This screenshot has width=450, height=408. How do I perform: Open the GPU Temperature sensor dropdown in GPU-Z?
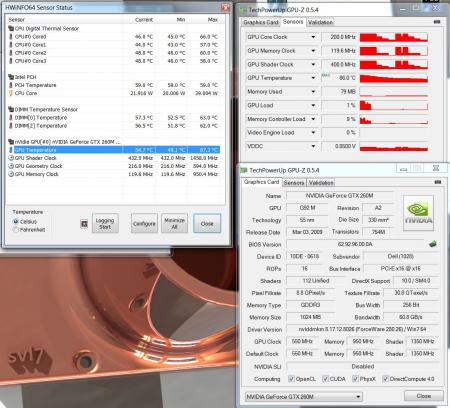313,78
